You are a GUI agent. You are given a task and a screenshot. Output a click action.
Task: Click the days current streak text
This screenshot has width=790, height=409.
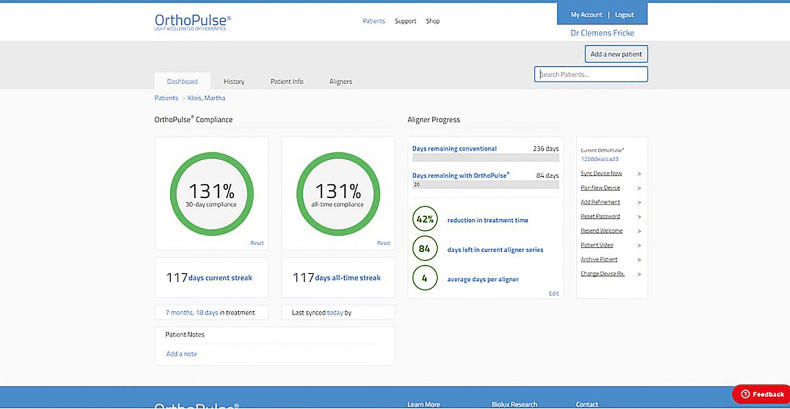[x=220, y=278]
